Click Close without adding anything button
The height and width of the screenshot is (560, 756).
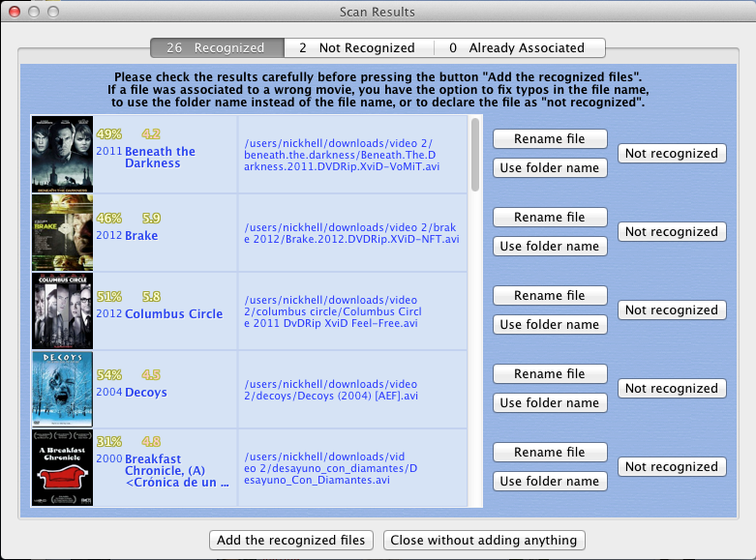click(x=484, y=541)
